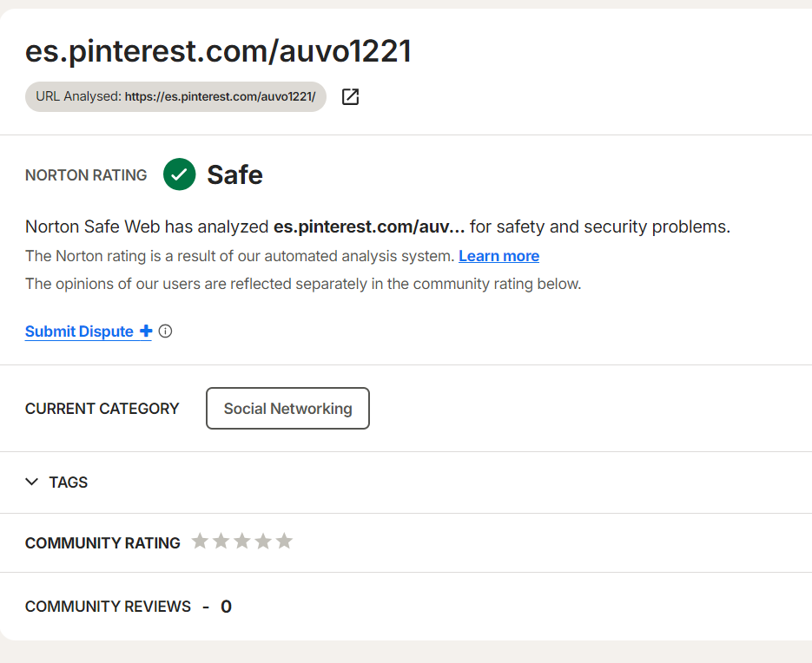The width and height of the screenshot is (812, 663).
Task: Rate four stars in Community Rating
Action: [263, 542]
